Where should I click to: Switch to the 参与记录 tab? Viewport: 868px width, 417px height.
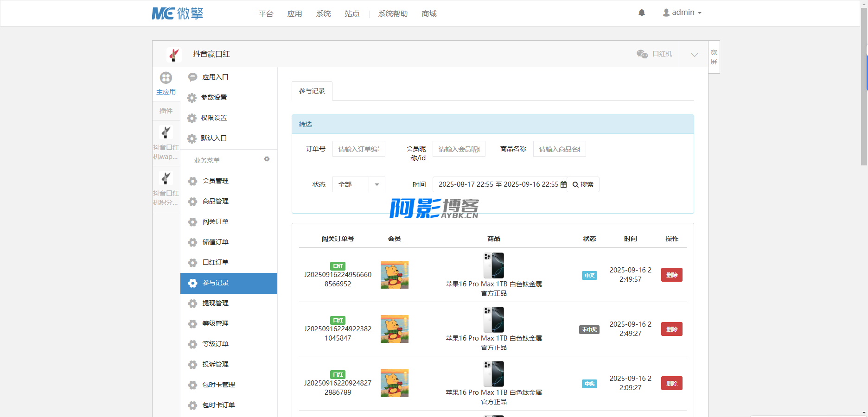(x=312, y=91)
